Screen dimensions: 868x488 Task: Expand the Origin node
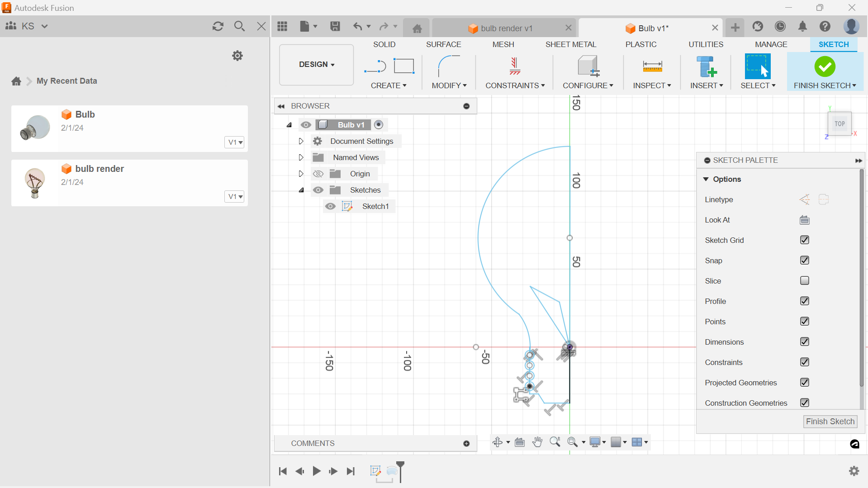pos(301,174)
